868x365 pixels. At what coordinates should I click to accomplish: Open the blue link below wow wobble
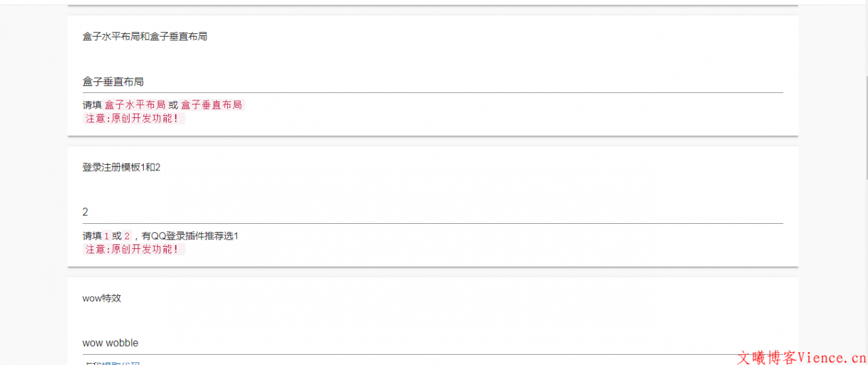[x=112, y=363]
